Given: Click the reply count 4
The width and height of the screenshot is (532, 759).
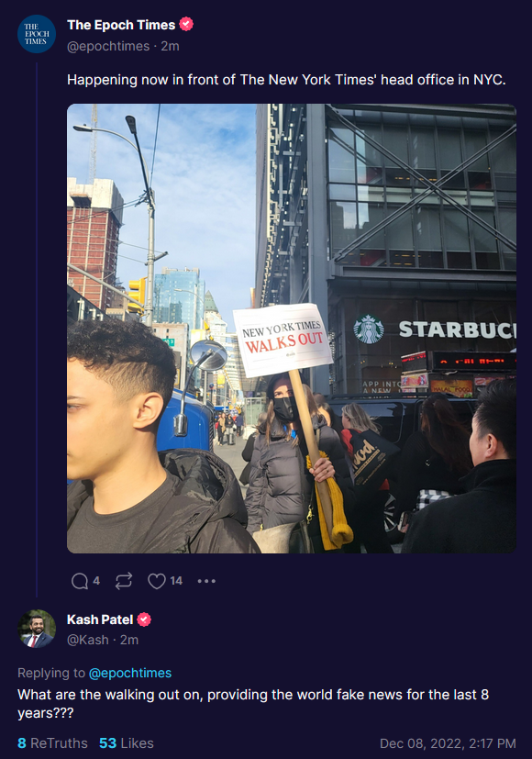Looking at the screenshot, I should pyautogui.click(x=96, y=581).
